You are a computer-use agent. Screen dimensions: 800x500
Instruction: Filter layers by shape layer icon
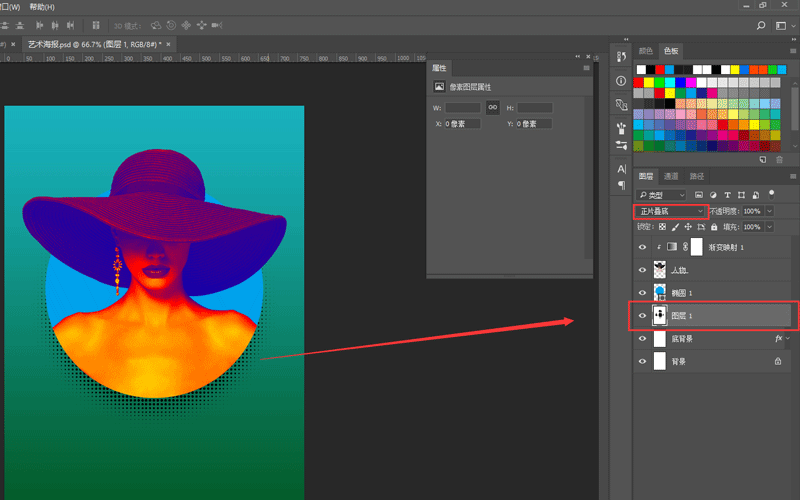(741, 195)
